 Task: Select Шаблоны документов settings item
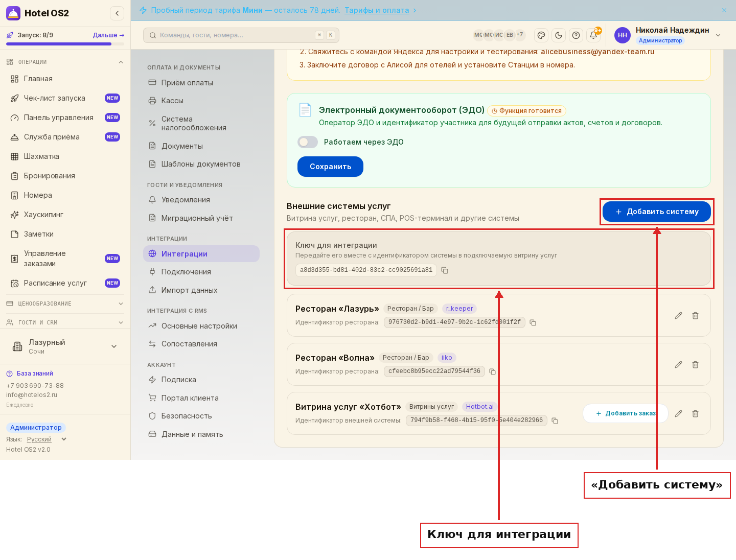pos(201,164)
